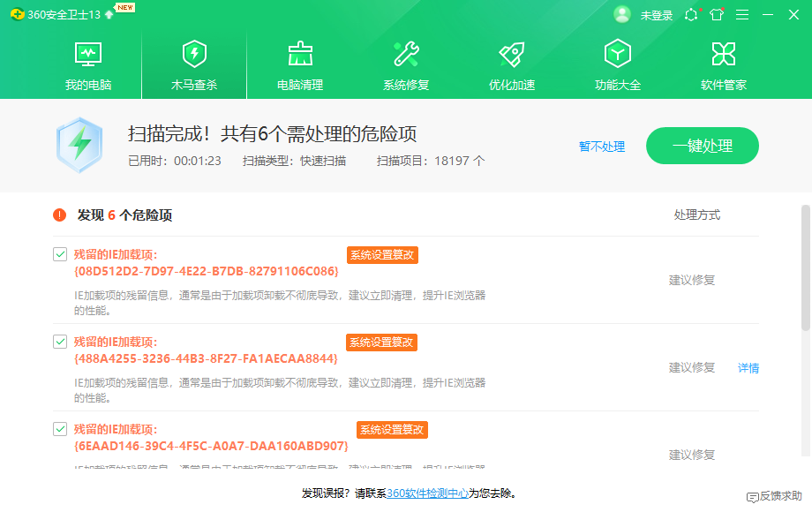Expand 详情 for the second danger item

coord(748,367)
